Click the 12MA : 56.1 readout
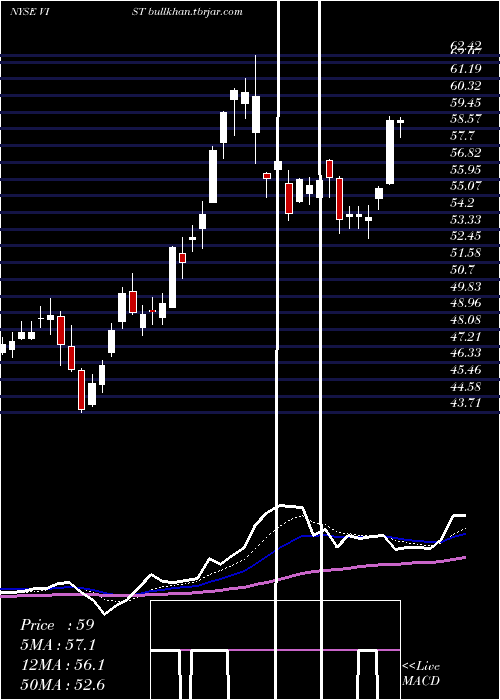Viewport: 500px width, 700px height. pyautogui.click(x=62, y=665)
